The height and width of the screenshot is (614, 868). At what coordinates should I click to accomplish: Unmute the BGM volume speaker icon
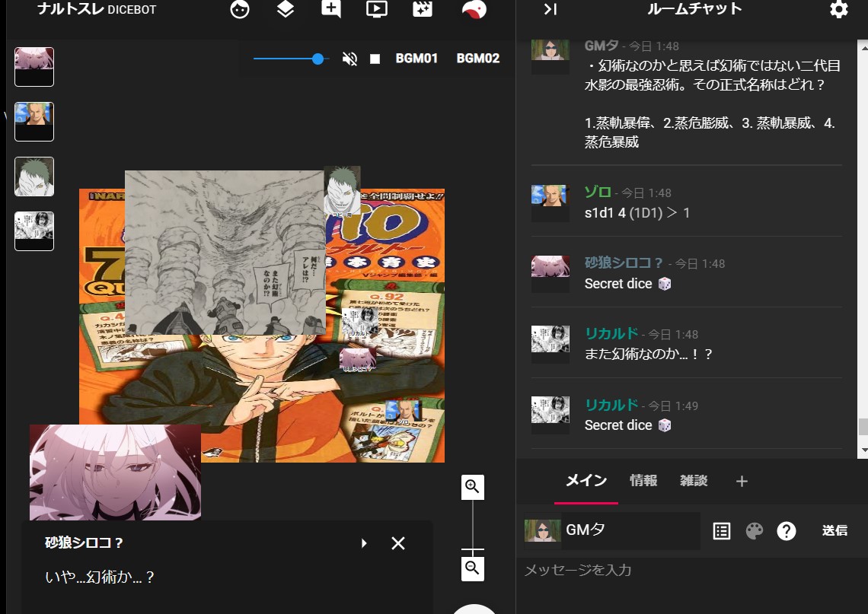(349, 59)
